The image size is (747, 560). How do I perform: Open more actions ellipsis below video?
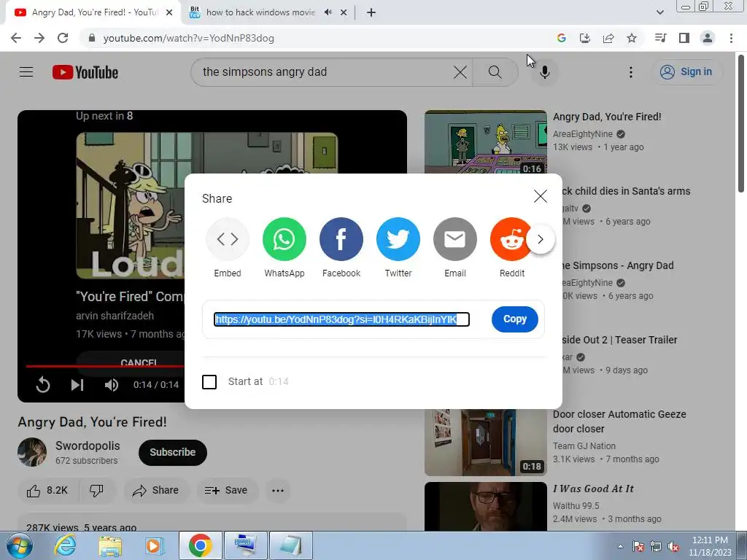click(278, 491)
